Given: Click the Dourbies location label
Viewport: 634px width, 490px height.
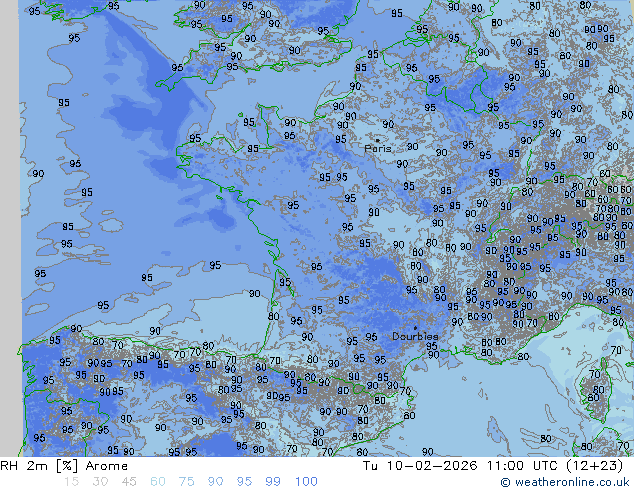Looking at the screenshot, I should 415,336.
